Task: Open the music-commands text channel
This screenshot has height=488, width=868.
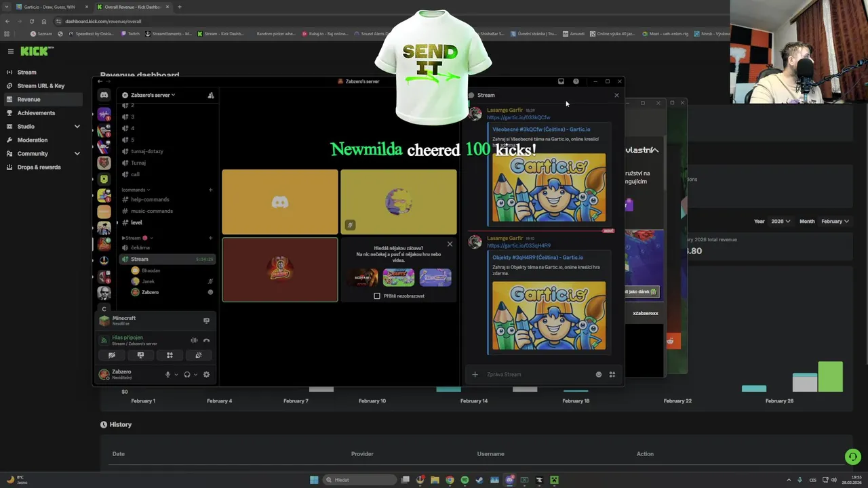Action: (167, 211)
